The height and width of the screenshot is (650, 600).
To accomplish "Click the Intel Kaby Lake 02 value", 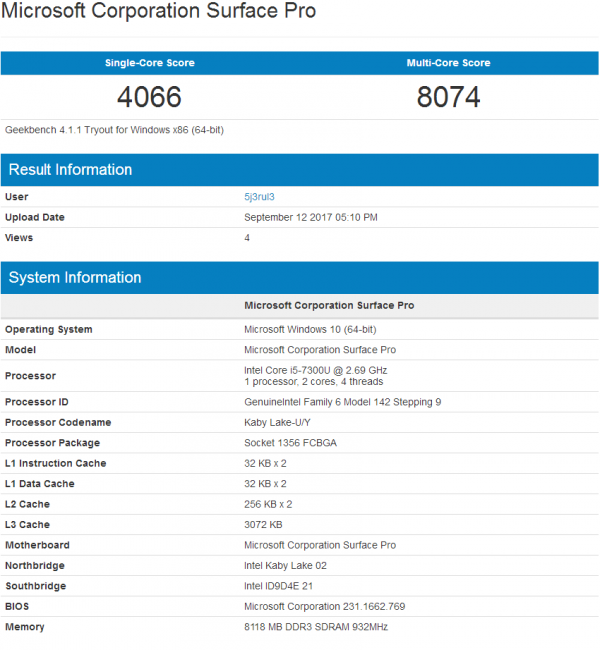I will point(285,565).
